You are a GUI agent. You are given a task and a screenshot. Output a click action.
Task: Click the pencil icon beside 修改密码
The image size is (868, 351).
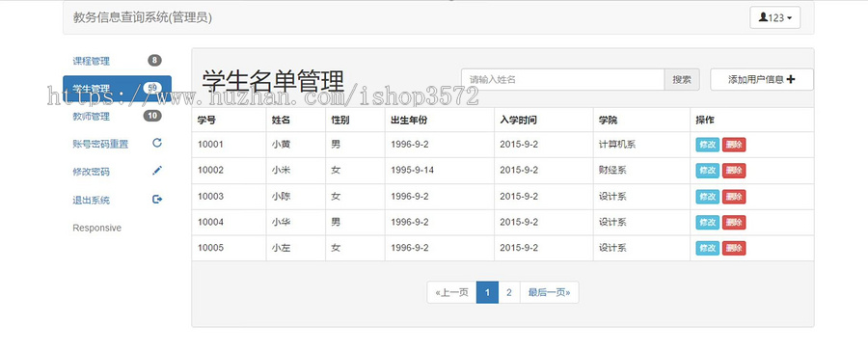point(156,171)
